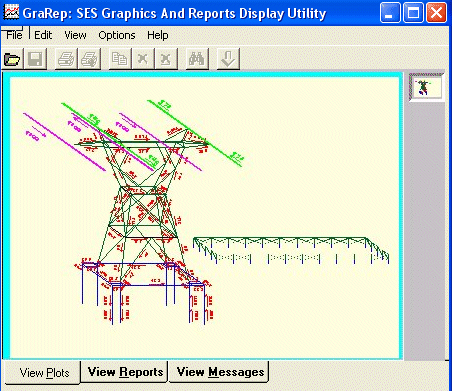Switch to the View Reports tab

tap(125, 372)
